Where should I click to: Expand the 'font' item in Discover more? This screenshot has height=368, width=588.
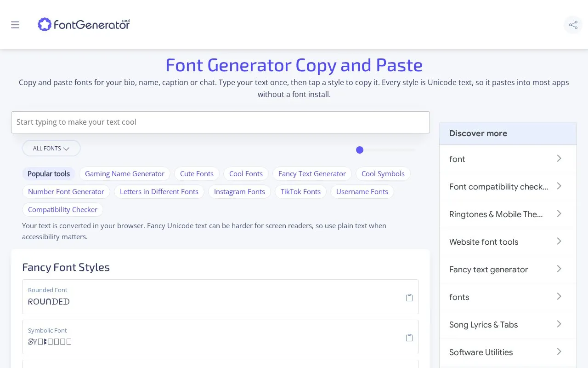click(508, 159)
